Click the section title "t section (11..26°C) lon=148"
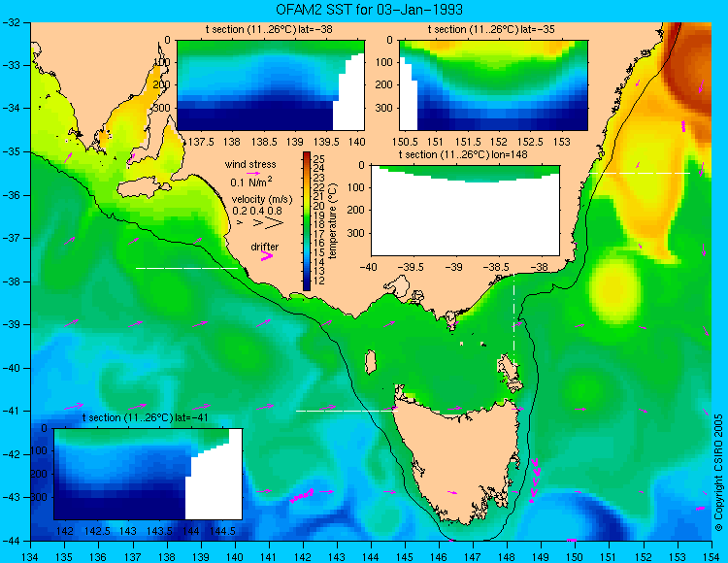This screenshot has width=728, height=563. (x=463, y=154)
